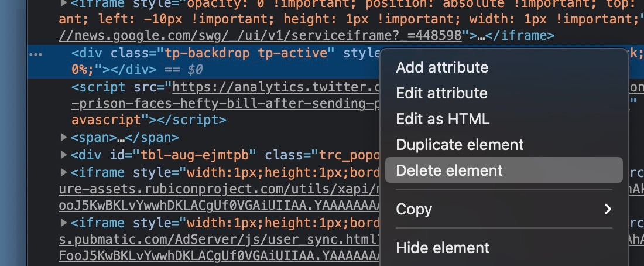
Task: Click the == $0 marker text
Action: pyautogui.click(x=184, y=70)
